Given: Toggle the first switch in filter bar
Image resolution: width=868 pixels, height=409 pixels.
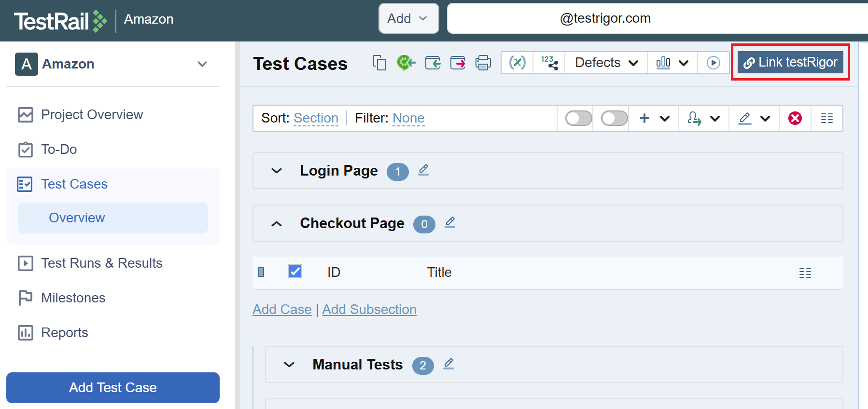Looking at the screenshot, I should tap(578, 118).
